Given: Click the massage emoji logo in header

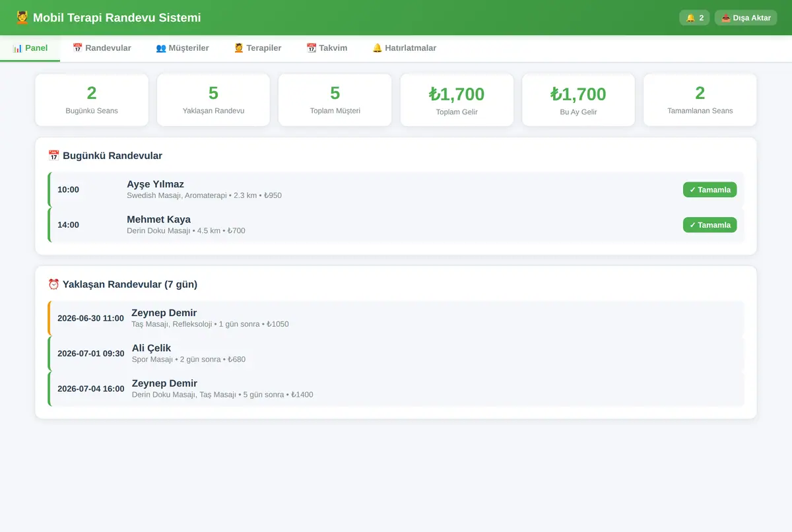Looking at the screenshot, I should (x=22, y=18).
